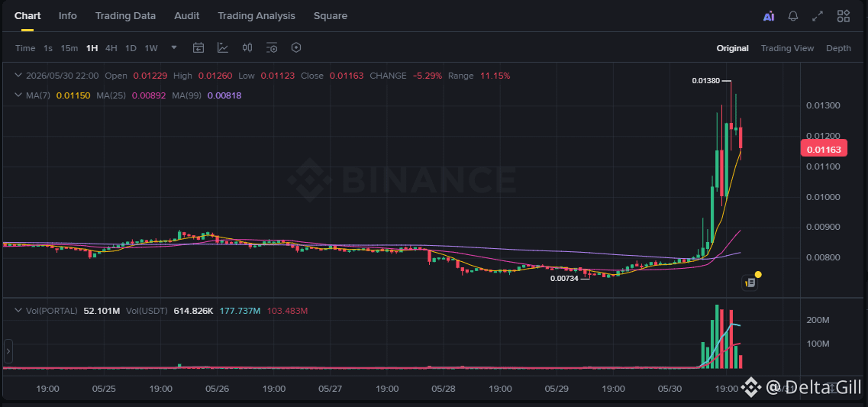Viewport: 868px width, 407px height.
Task: Collapse the Vol(PORTAL) indicator chevron
Action: pyautogui.click(x=18, y=311)
